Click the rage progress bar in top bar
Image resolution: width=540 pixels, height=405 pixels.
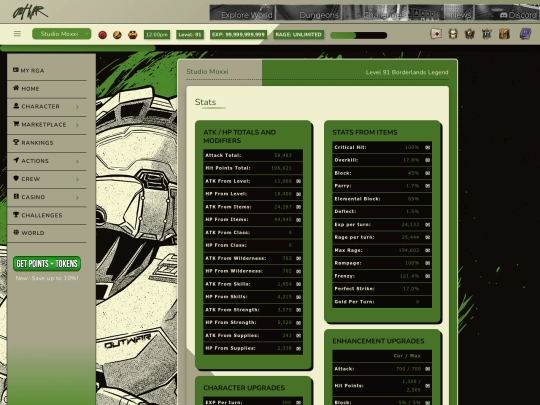(359, 35)
